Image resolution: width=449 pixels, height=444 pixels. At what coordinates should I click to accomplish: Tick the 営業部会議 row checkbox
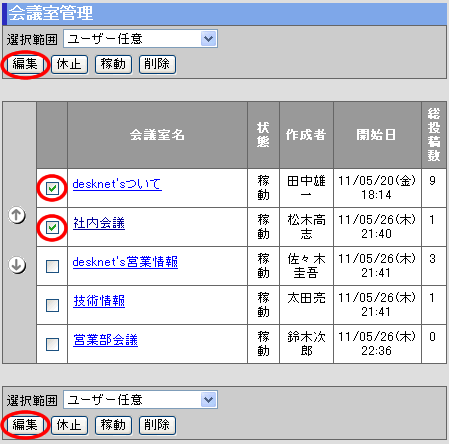(52, 344)
